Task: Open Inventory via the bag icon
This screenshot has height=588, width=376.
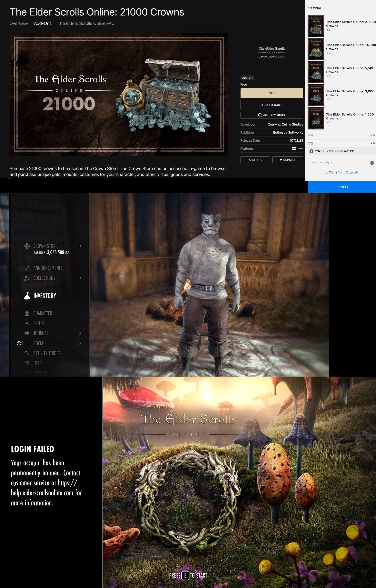Action: (27, 296)
